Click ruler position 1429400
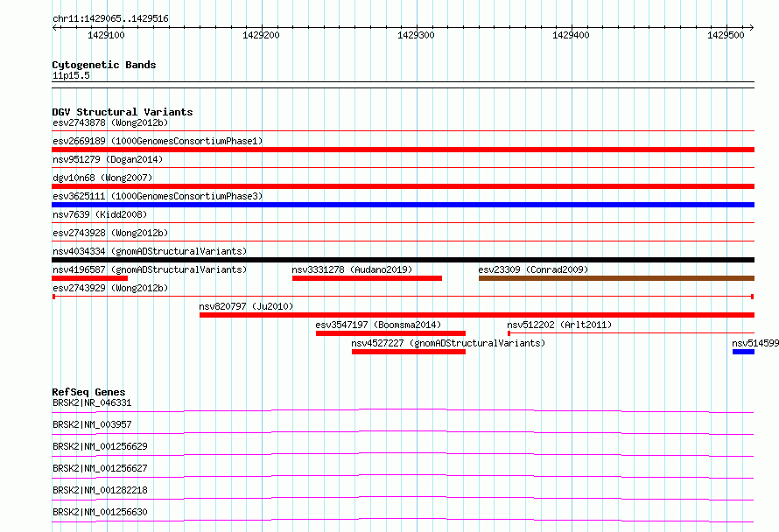Image resolution: width=779 pixels, height=532 pixels. (571, 35)
